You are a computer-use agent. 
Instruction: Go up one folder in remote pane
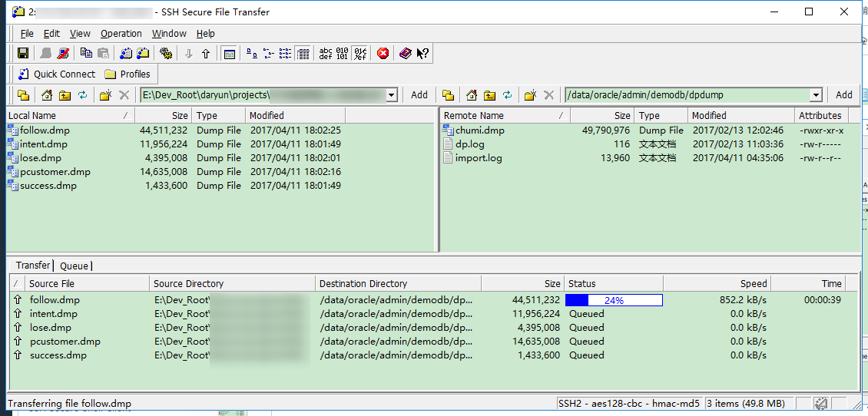tap(489, 95)
